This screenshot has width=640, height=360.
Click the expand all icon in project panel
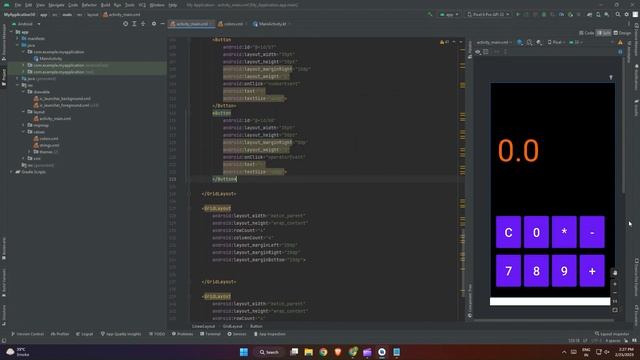pyautogui.click(x=134, y=24)
